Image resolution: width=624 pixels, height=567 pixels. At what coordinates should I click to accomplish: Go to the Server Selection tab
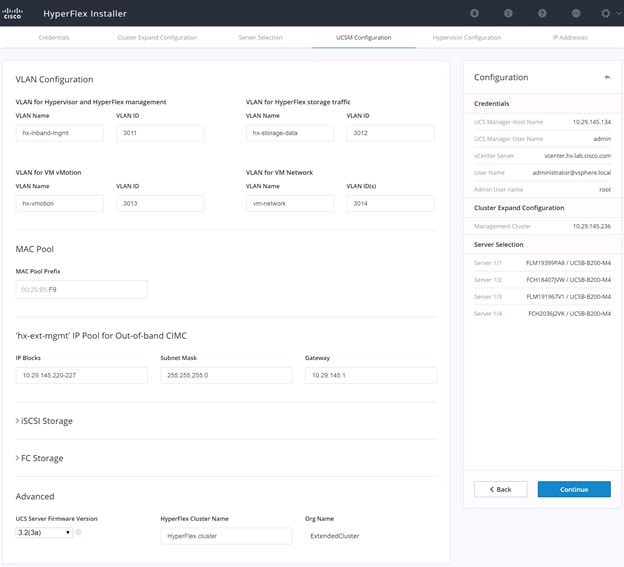pyautogui.click(x=260, y=37)
